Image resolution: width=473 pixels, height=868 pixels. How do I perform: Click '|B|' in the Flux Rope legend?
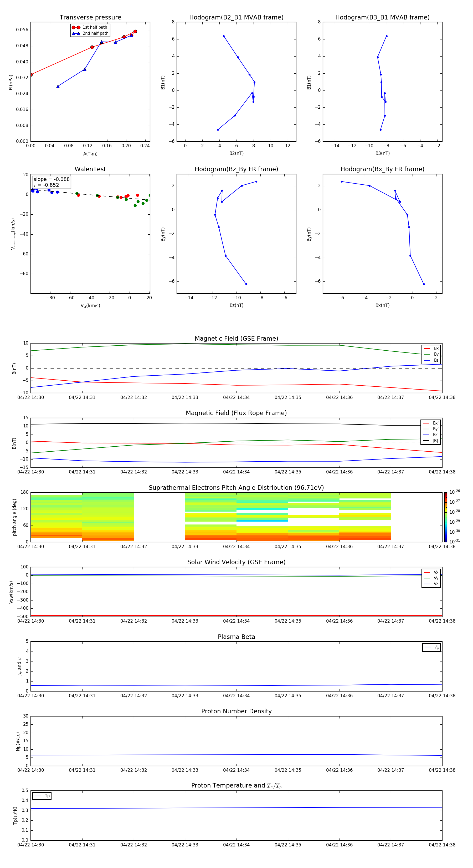point(431,441)
